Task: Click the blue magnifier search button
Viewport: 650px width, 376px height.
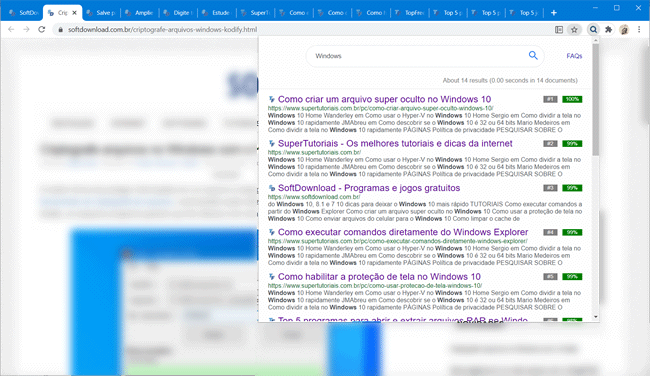Action: [x=533, y=55]
